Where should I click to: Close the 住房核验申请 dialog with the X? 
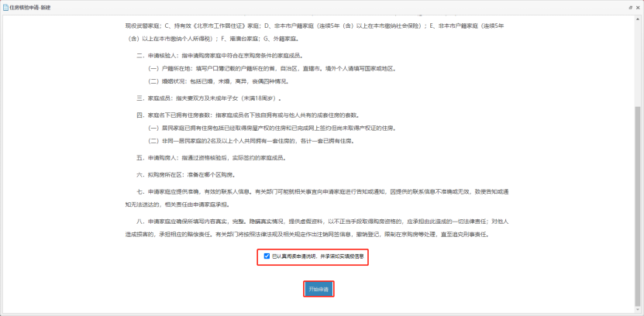pos(638,8)
